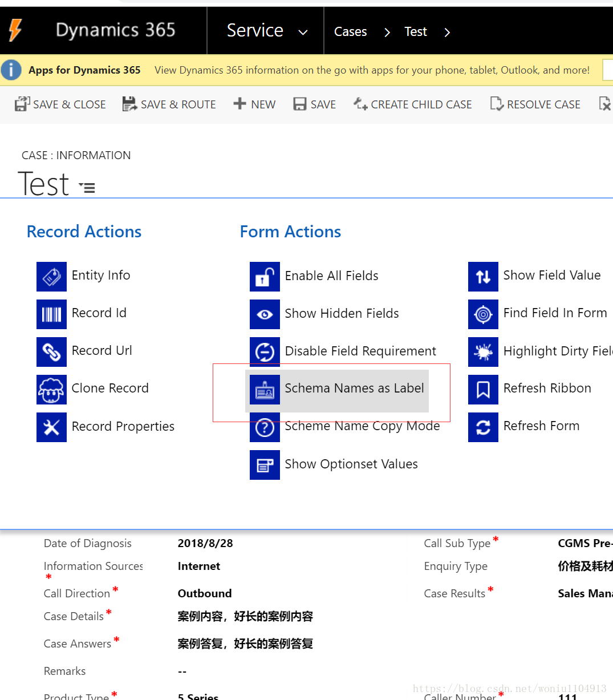This screenshot has height=700, width=613.
Task: Toggle Show Hidden Fields eye icon
Action: 265,314
